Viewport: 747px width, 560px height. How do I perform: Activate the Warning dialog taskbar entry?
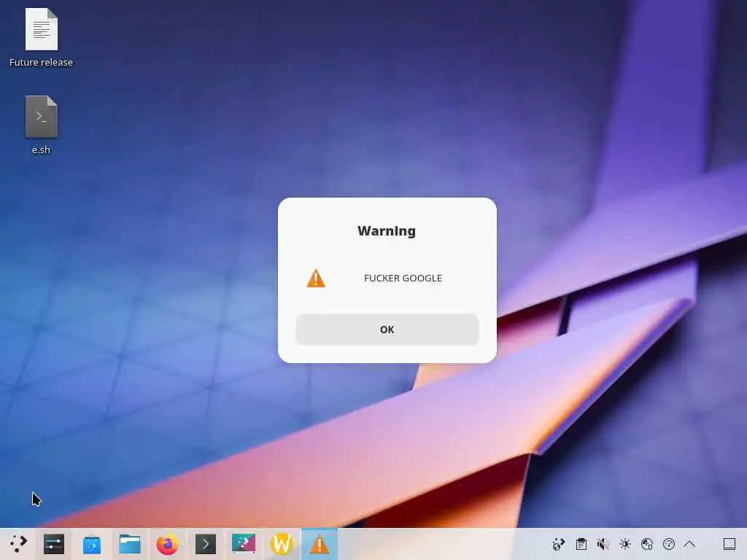pyautogui.click(x=320, y=544)
